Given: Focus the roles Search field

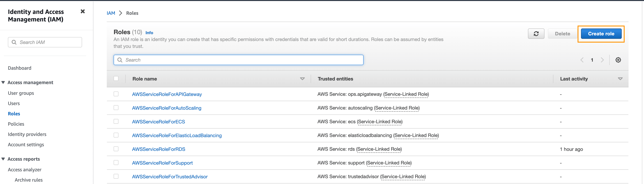Looking at the screenshot, I should point(239,60).
